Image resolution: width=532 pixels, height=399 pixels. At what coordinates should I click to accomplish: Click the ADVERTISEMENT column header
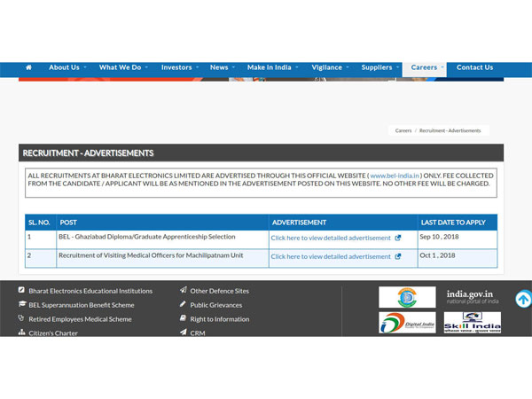click(x=343, y=223)
